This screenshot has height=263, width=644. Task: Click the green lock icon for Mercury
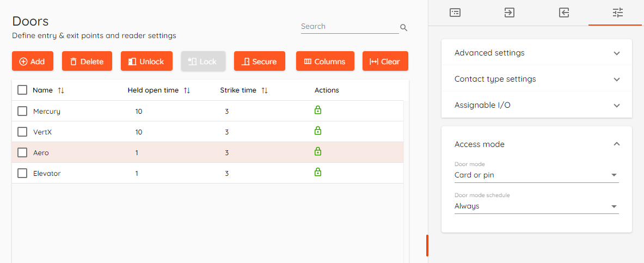tap(317, 110)
